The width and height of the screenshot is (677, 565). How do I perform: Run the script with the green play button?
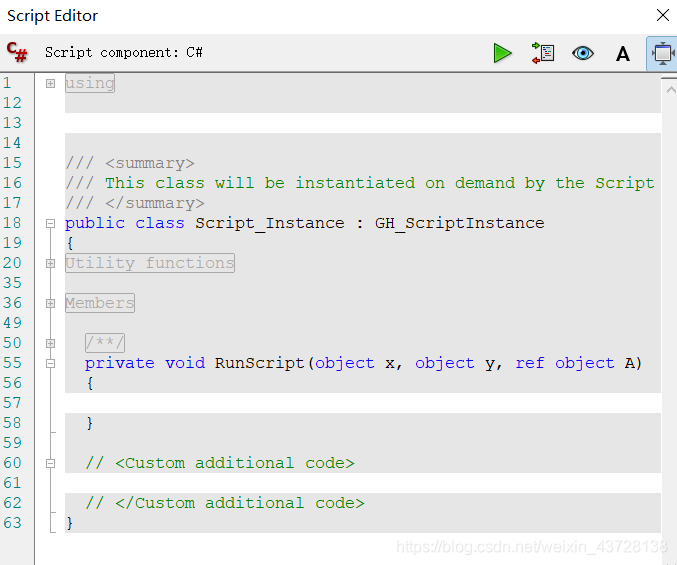coord(502,53)
